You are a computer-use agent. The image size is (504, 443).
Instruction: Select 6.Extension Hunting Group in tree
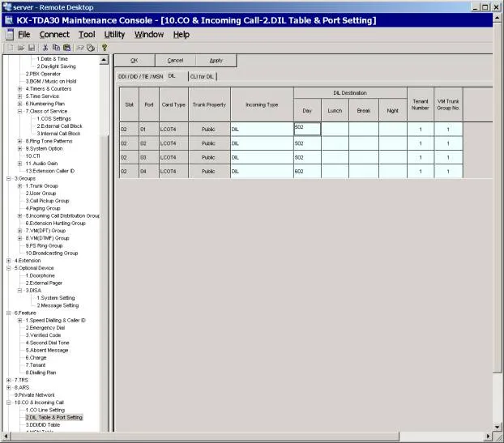pos(56,223)
